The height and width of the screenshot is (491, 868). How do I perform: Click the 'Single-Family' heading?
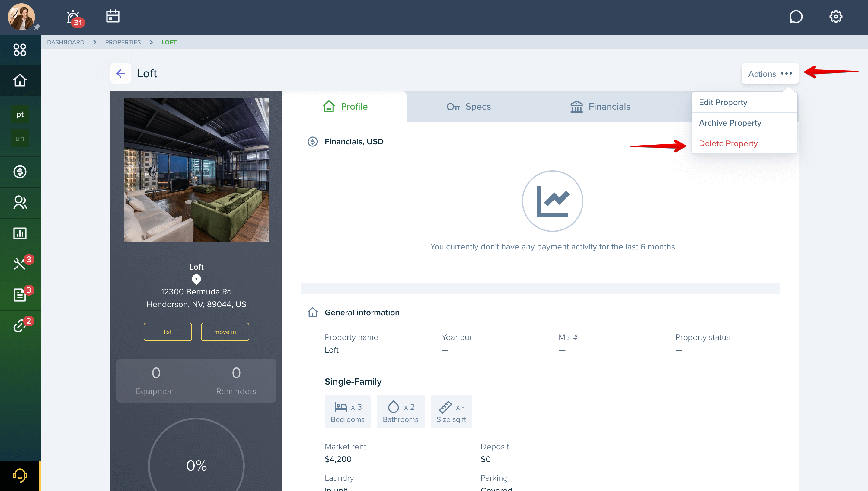(x=353, y=381)
